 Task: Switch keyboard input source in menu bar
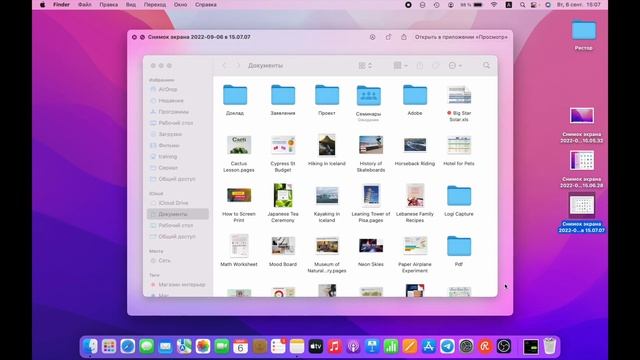509,4
